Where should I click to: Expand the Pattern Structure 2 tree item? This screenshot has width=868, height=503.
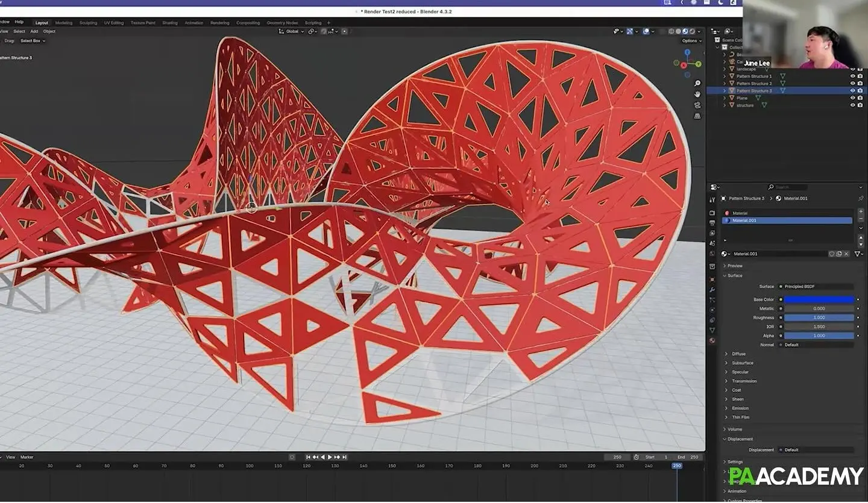point(725,84)
